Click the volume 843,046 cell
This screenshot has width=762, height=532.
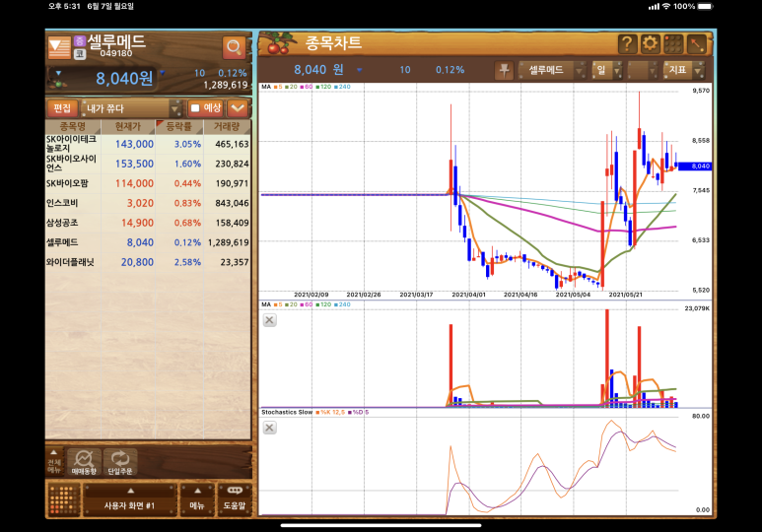[232, 203]
